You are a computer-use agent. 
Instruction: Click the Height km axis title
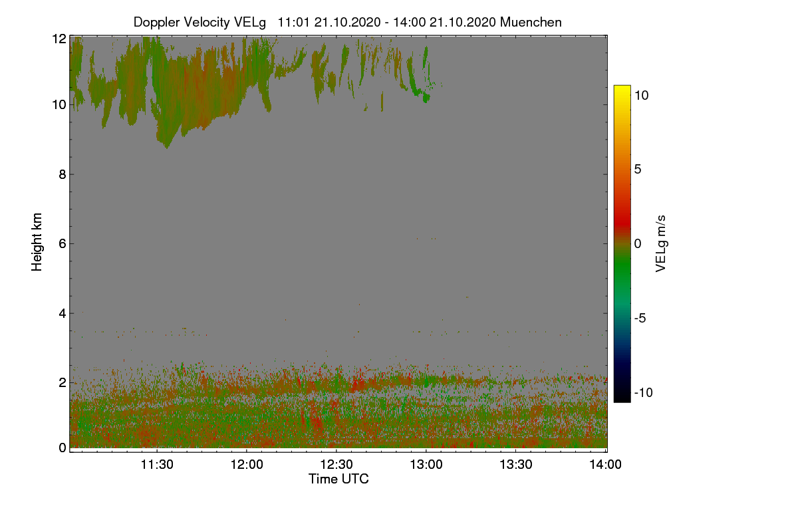coord(37,241)
